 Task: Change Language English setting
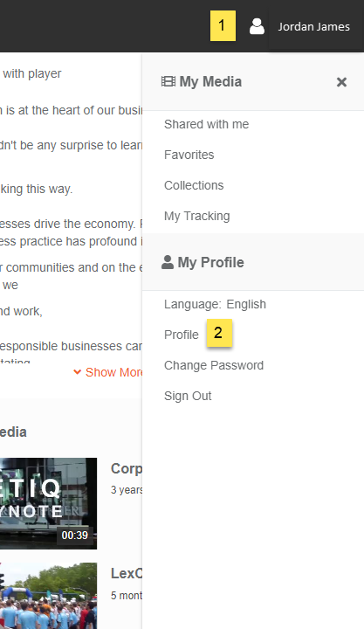coord(215,305)
